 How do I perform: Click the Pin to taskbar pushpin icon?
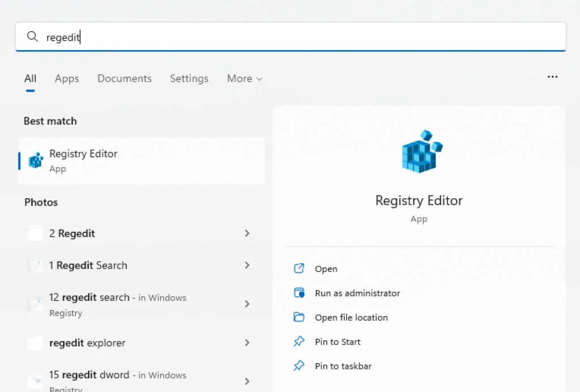(299, 366)
